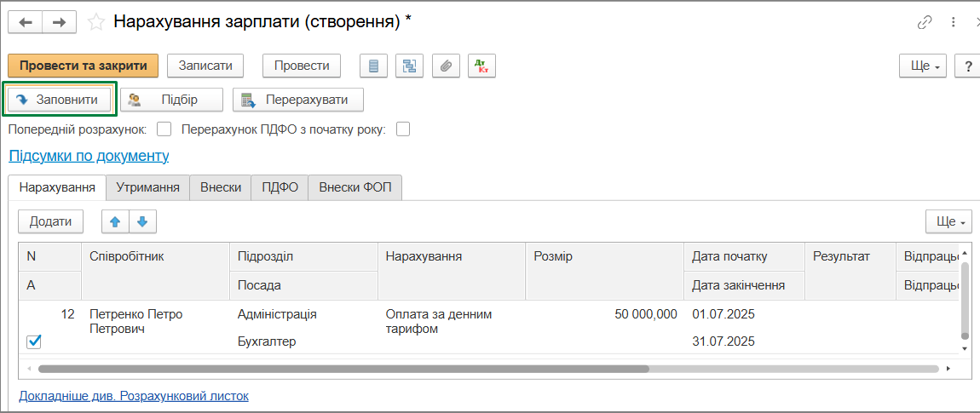The image size is (980, 413).
Task: Select row number 12 cell
Action: click(x=50, y=314)
